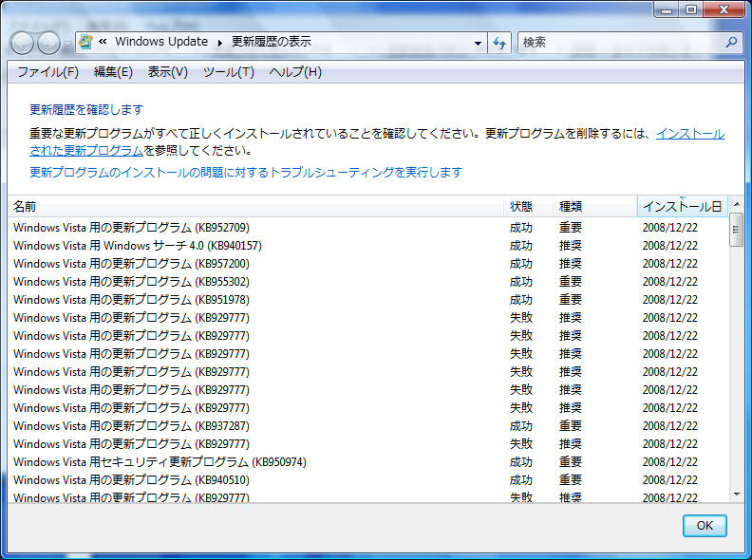Expand the breadcrumb arrow after Windows Update

[x=220, y=43]
